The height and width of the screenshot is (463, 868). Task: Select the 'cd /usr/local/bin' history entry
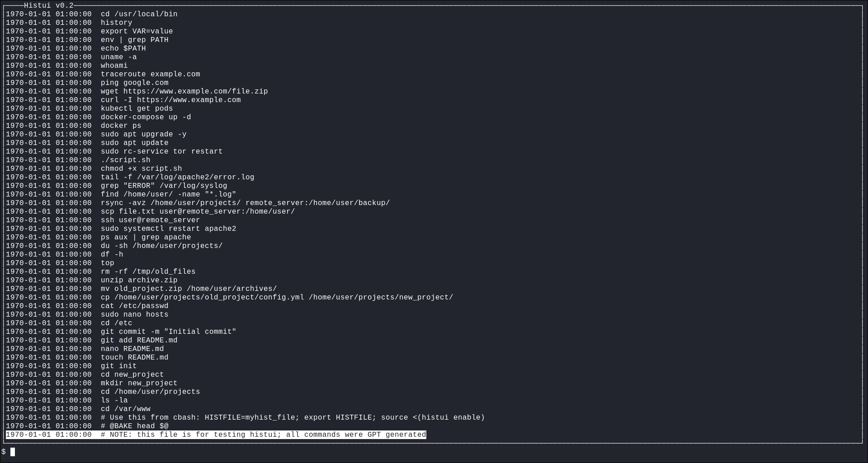point(139,14)
